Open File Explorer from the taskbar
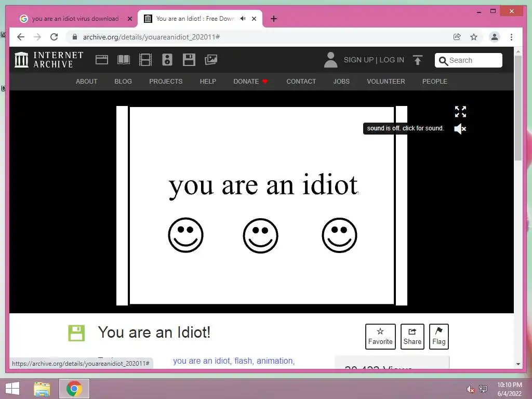The height and width of the screenshot is (399, 532). point(42,389)
